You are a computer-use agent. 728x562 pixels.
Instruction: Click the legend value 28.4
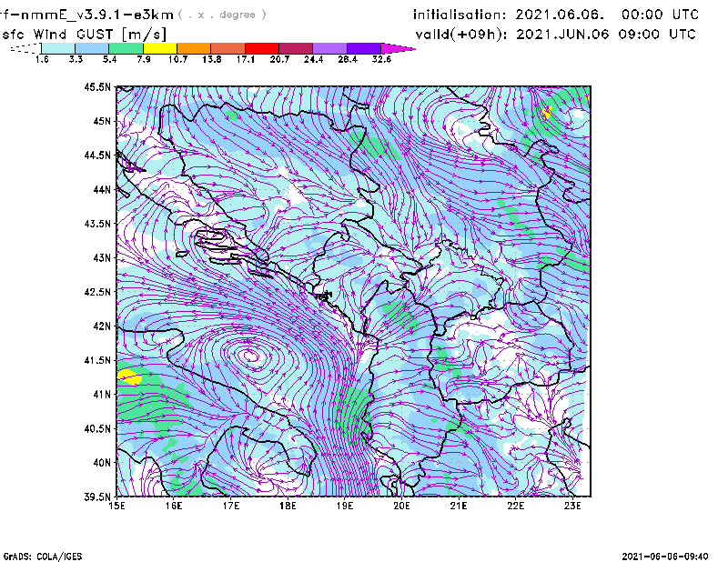(348, 59)
